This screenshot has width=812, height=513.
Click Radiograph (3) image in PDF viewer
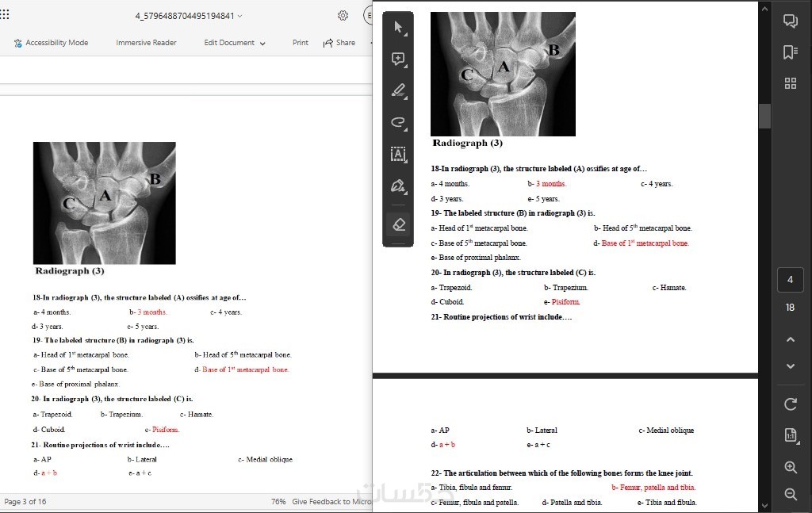(503, 74)
